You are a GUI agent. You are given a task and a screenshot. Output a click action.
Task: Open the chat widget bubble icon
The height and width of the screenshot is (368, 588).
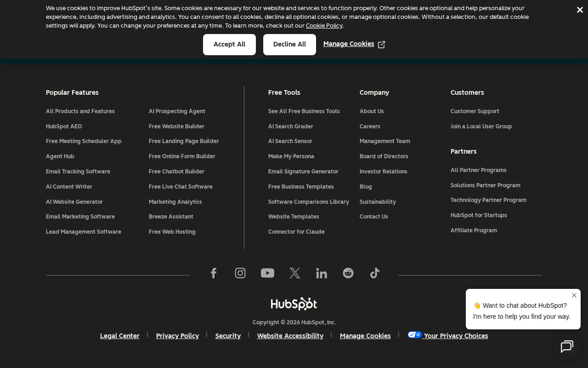(x=567, y=347)
